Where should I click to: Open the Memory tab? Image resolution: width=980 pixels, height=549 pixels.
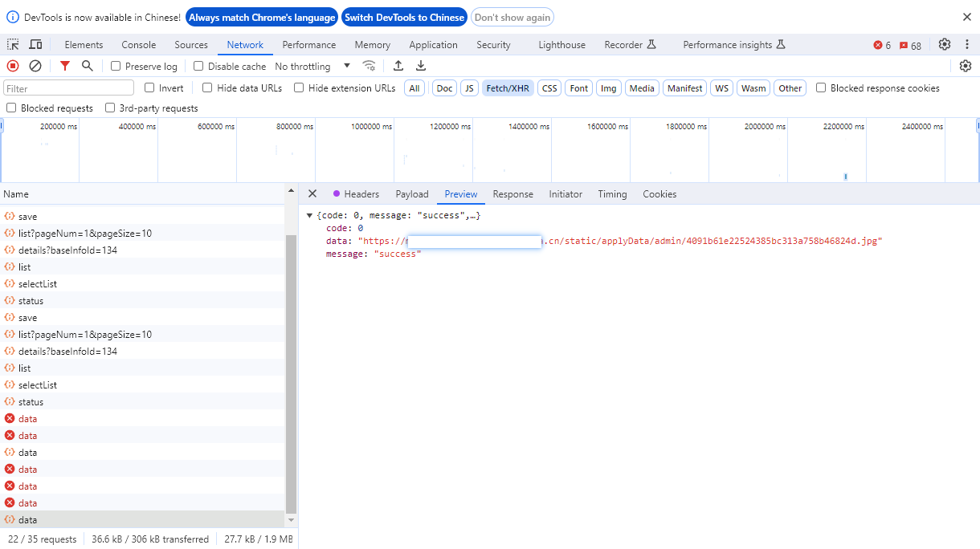373,45
